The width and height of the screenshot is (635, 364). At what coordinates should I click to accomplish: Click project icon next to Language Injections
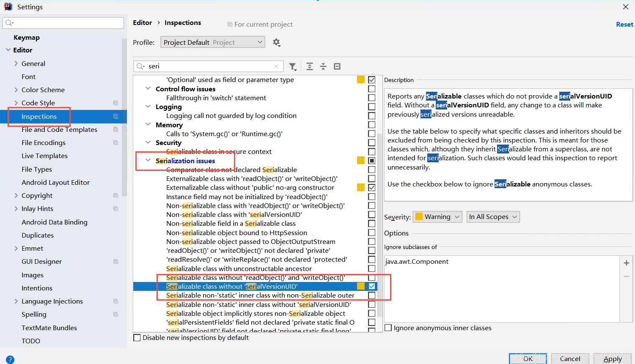[115, 301]
